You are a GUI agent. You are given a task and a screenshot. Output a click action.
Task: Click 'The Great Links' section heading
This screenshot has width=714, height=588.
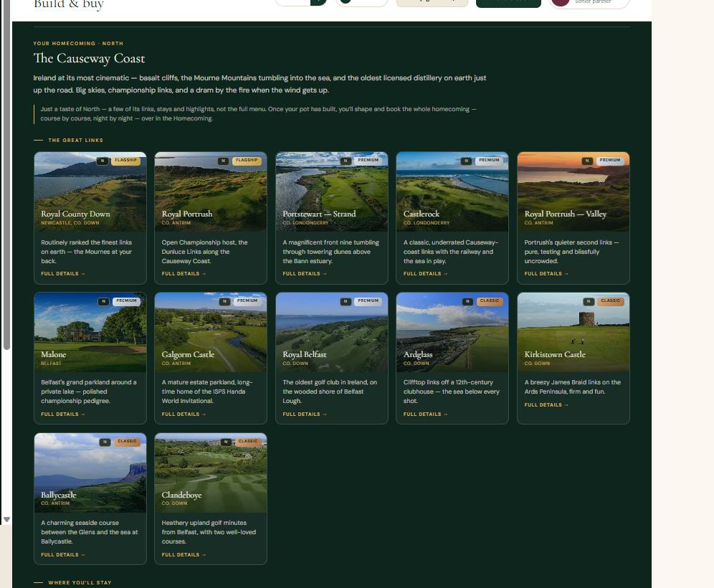[x=75, y=141]
